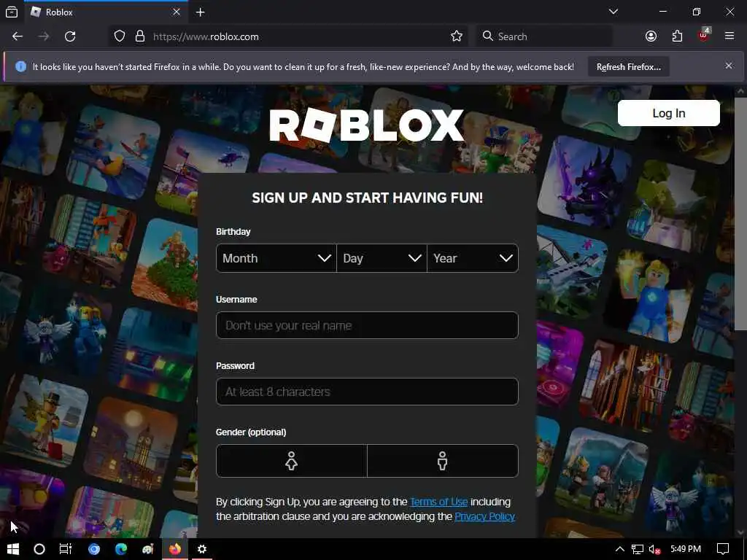This screenshot has height=560, width=747.
Task: Open the Month birthday dropdown
Action: pyautogui.click(x=276, y=259)
